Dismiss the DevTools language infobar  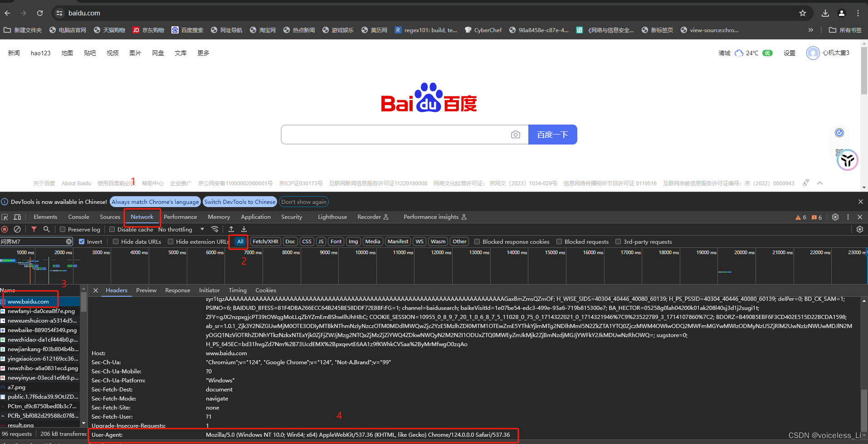861,202
